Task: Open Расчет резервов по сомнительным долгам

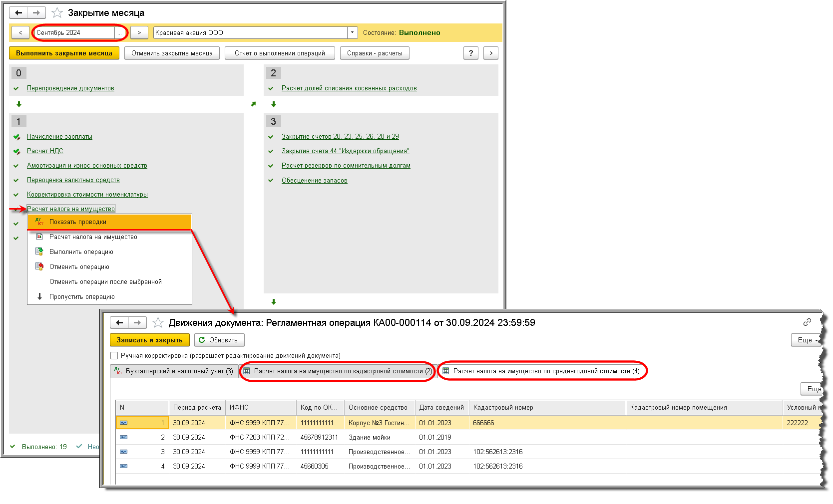Action: coord(346,166)
